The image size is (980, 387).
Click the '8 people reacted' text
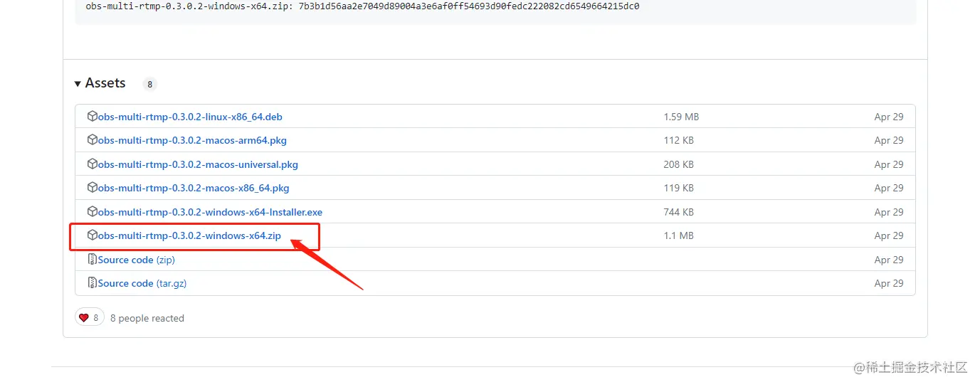(147, 318)
